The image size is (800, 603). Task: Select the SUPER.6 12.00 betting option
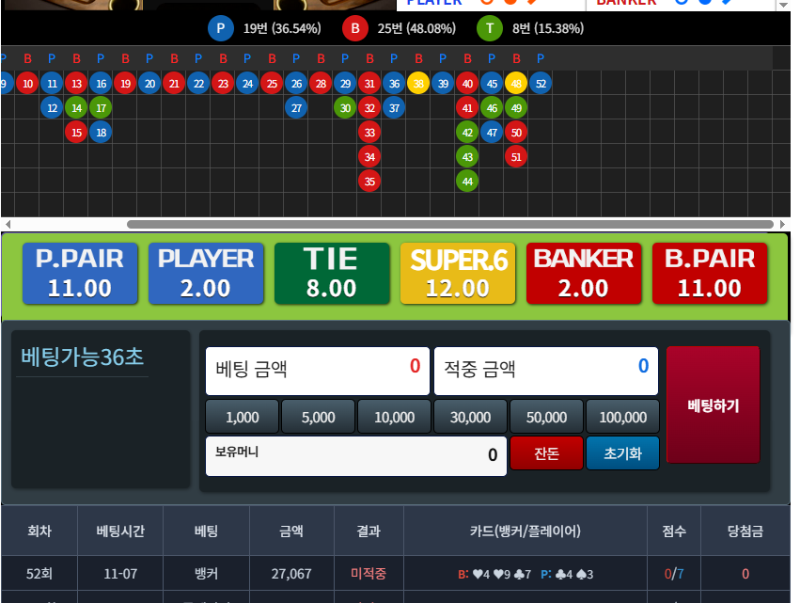tap(457, 272)
